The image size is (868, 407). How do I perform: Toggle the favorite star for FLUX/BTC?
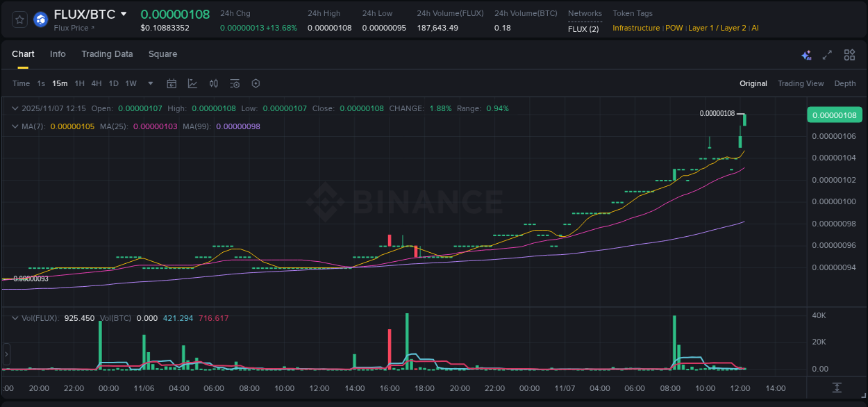click(19, 19)
